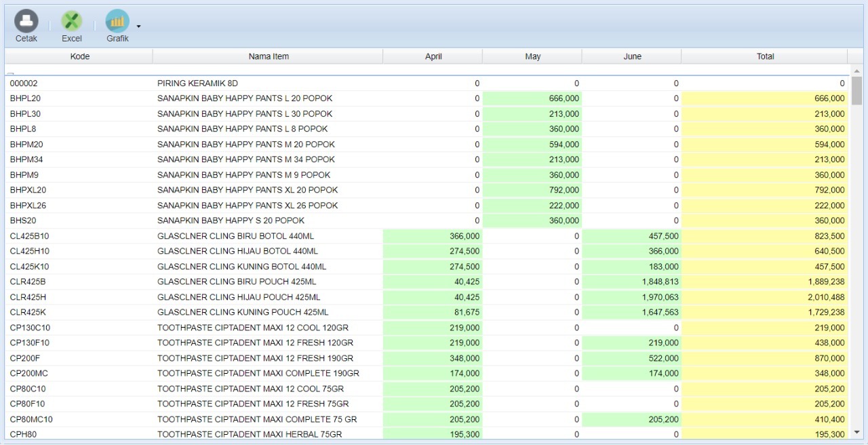The height and width of the screenshot is (445, 868).
Task: Grab the vertical scrollbar thumb
Action: (856, 92)
